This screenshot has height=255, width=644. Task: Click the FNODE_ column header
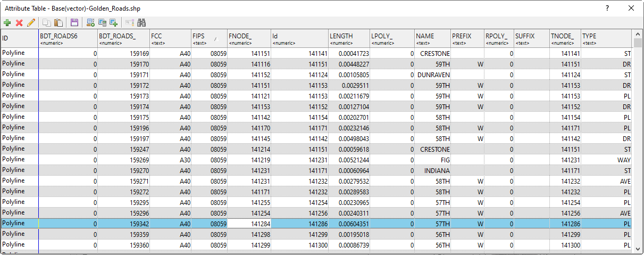pos(249,38)
